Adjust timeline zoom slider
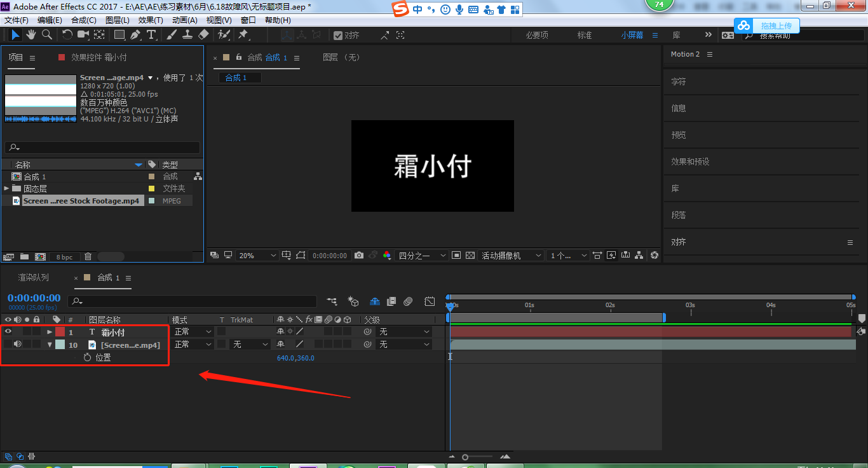 point(466,457)
